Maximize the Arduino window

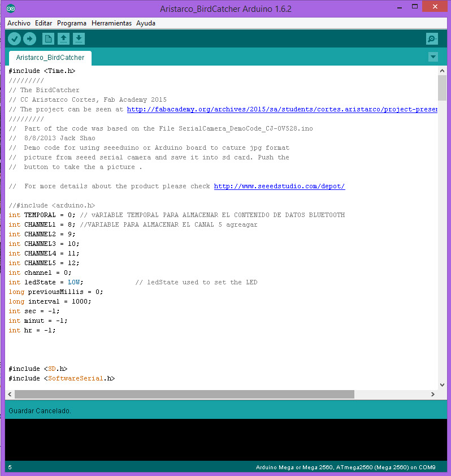click(x=415, y=7)
